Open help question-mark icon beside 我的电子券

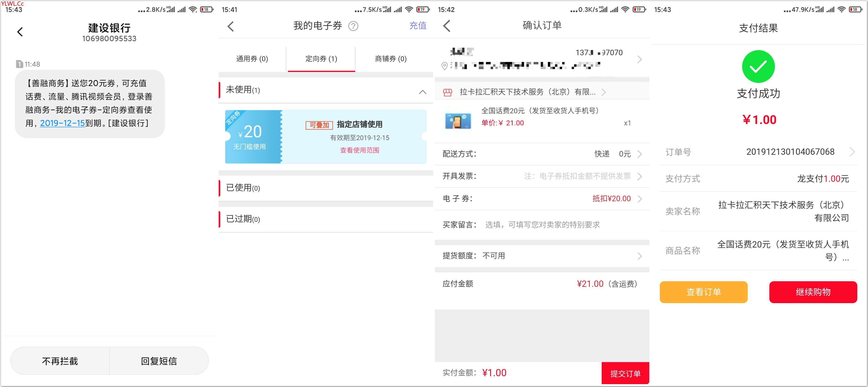pyautogui.click(x=353, y=26)
